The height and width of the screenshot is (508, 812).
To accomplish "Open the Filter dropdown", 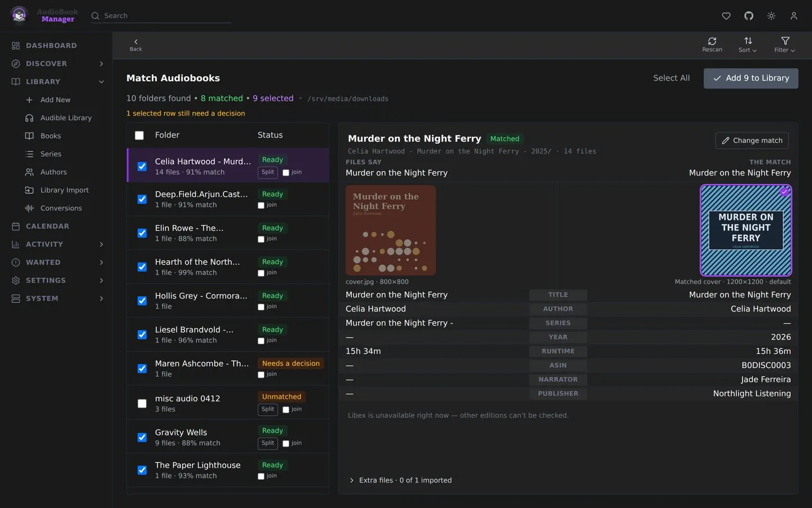I will [x=785, y=45].
